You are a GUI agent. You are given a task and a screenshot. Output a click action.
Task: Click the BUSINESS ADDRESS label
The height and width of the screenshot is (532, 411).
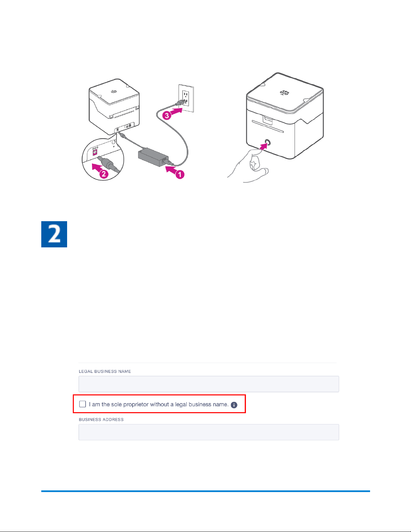pos(101,420)
